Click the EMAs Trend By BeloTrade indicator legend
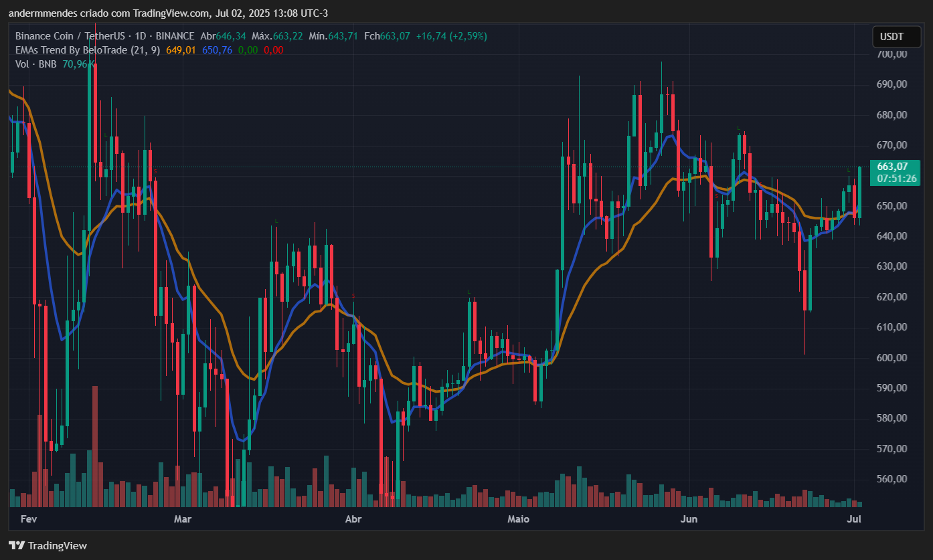Image resolution: width=933 pixels, height=560 pixels. point(88,50)
